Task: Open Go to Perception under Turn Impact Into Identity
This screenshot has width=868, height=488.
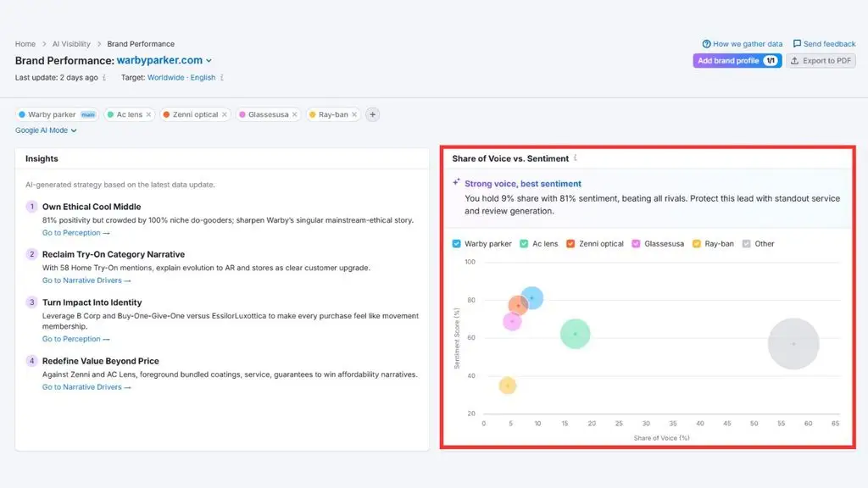Action: click(75, 339)
